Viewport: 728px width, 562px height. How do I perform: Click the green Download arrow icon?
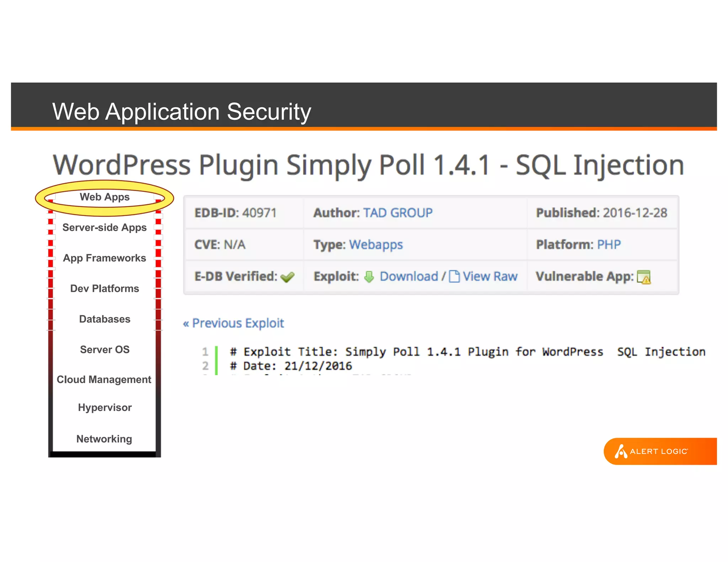[x=369, y=277]
